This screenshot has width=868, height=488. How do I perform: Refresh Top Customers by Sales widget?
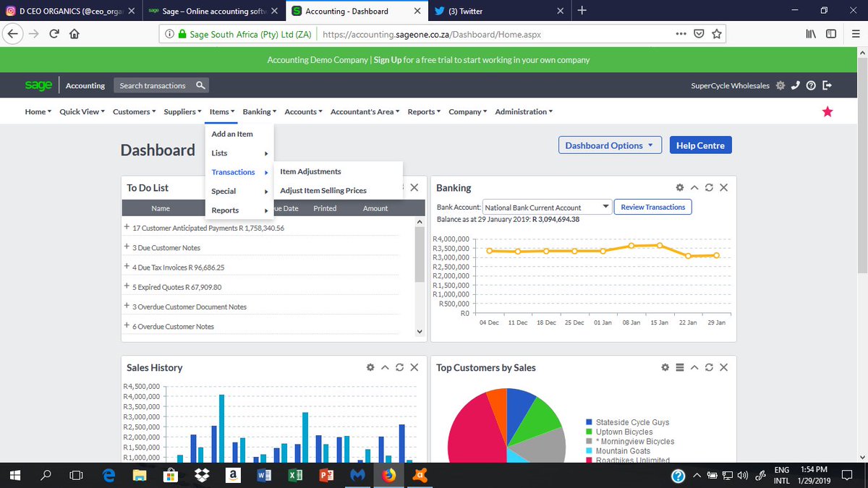click(x=709, y=367)
